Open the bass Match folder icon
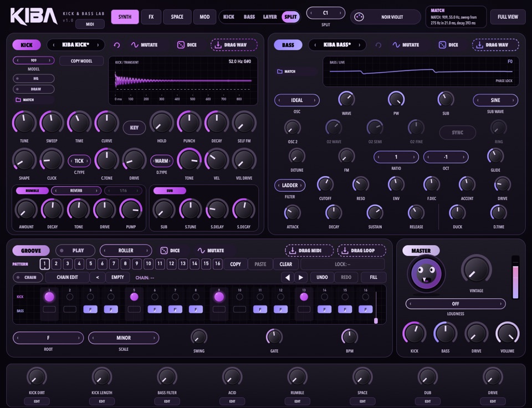This screenshot has width=532, height=408. 280,72
